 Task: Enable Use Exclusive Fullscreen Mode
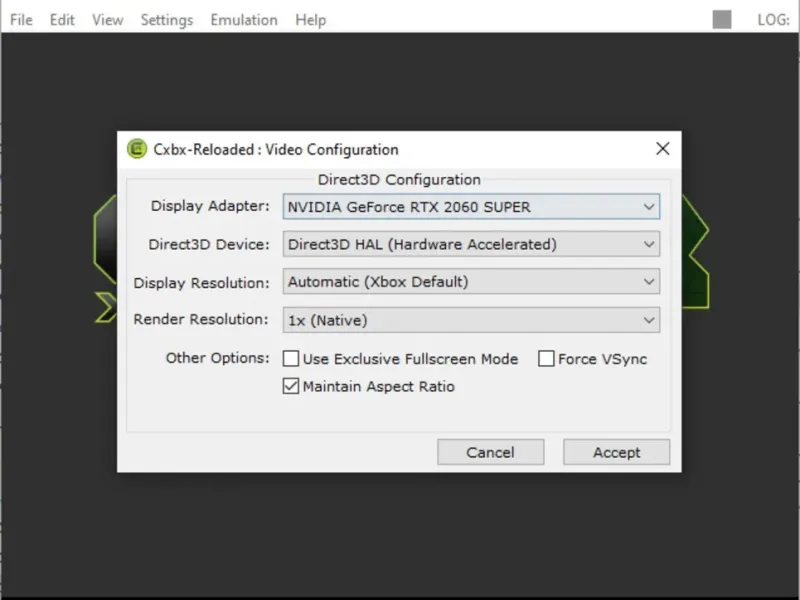coord(291,359)
